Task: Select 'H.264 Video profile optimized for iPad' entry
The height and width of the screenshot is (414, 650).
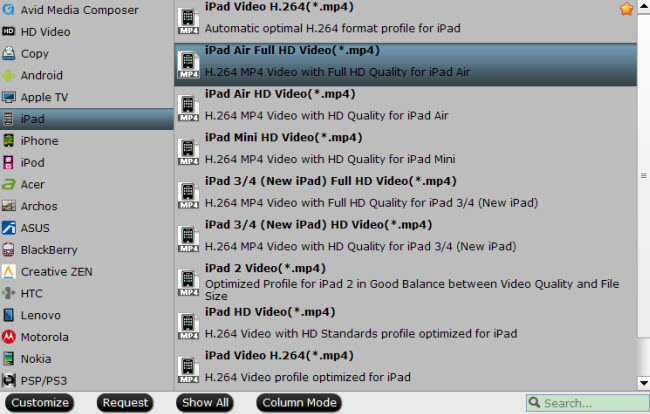Action: pyautogui.click(x=405, y=370)
